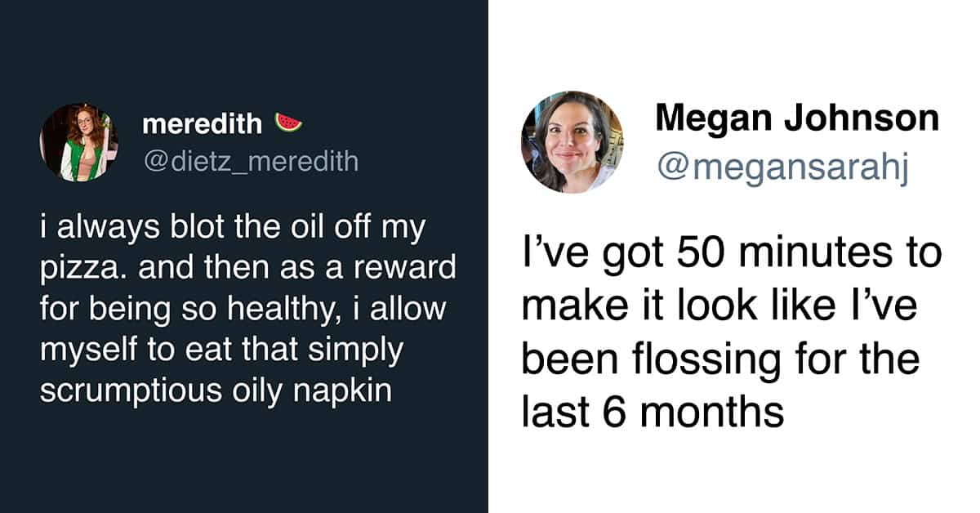980x513 pixels.
Task: Open Megan Johnson's profile picture
Action: tap(572, 142)
